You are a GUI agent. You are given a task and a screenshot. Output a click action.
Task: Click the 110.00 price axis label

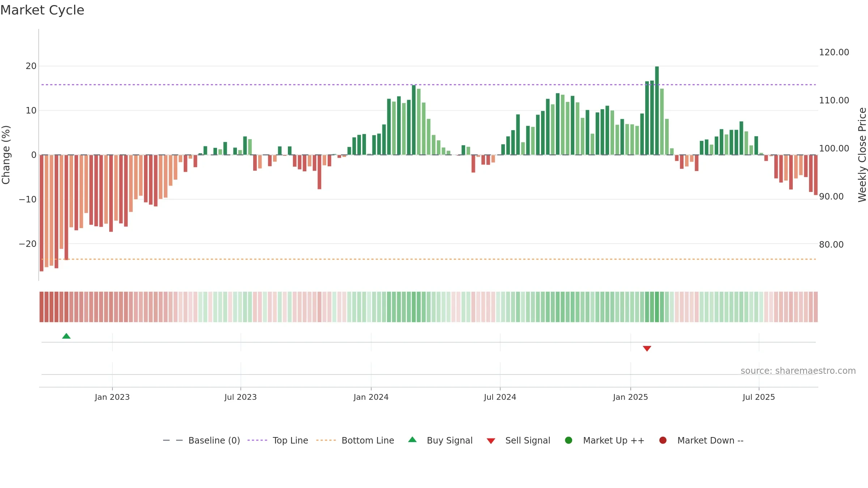coord(834,100)
